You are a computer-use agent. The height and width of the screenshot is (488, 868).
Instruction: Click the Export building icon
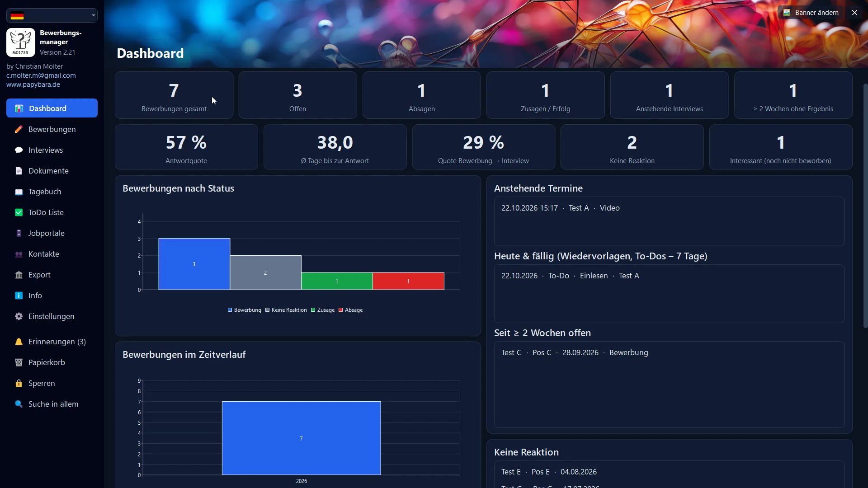(19, 275)
